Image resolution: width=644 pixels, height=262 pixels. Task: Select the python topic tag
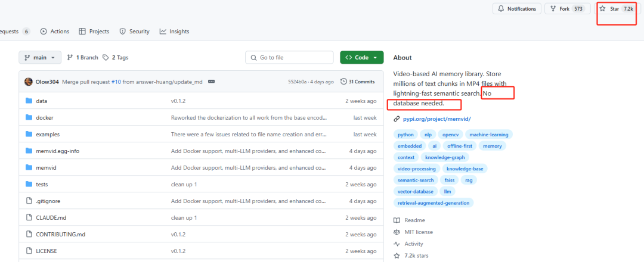coord(406,135)
